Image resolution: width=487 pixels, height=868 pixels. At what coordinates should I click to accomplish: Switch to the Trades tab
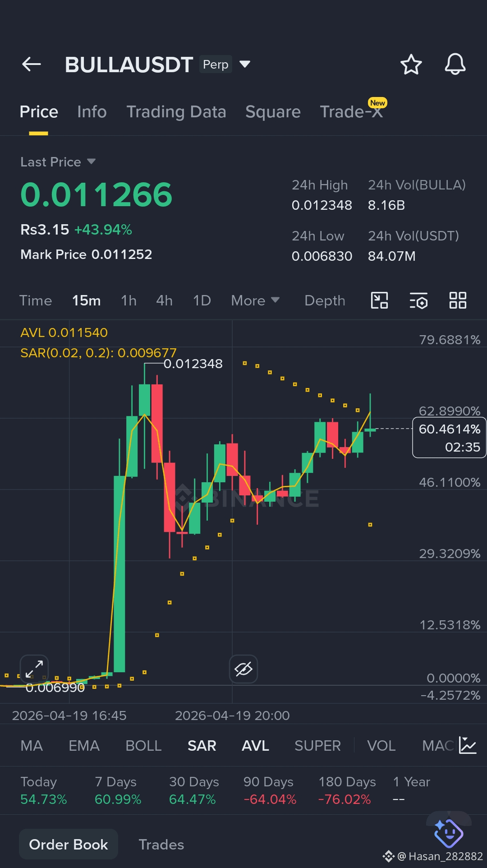pyautogui.click(x=161, y=844)
